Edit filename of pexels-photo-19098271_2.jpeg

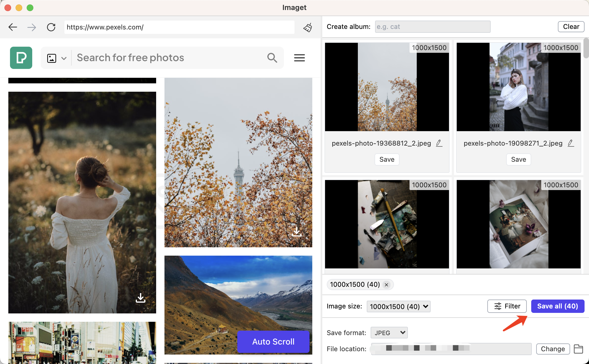pos(571,143)
